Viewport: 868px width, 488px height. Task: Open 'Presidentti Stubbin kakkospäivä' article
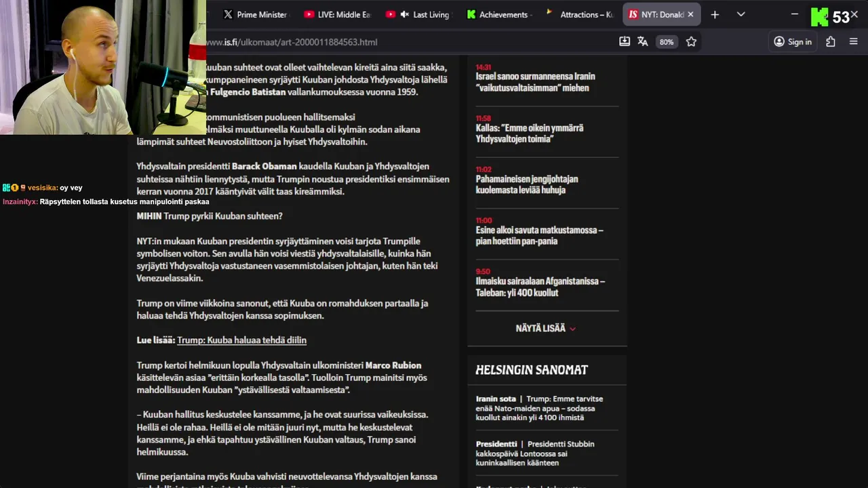(x=535, y=453)
